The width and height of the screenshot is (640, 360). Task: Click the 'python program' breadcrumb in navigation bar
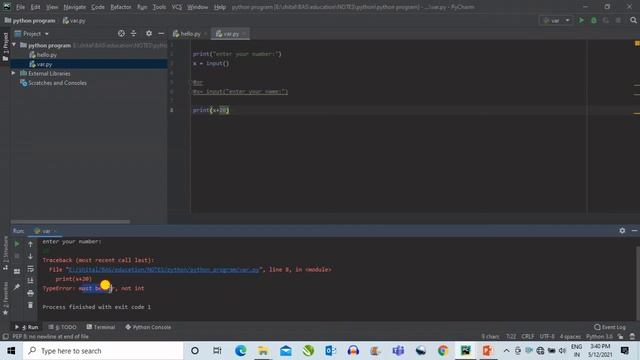30,20
